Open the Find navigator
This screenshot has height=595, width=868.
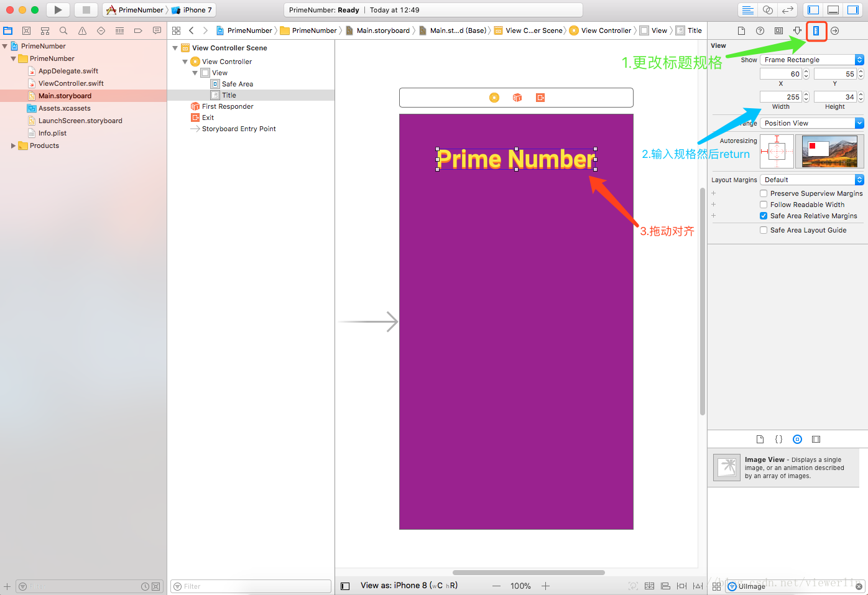click(x=63, y=30)
